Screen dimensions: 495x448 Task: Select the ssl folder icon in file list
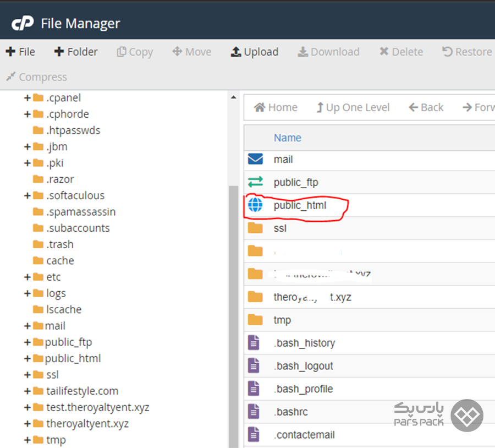click(x=255, y=228)
